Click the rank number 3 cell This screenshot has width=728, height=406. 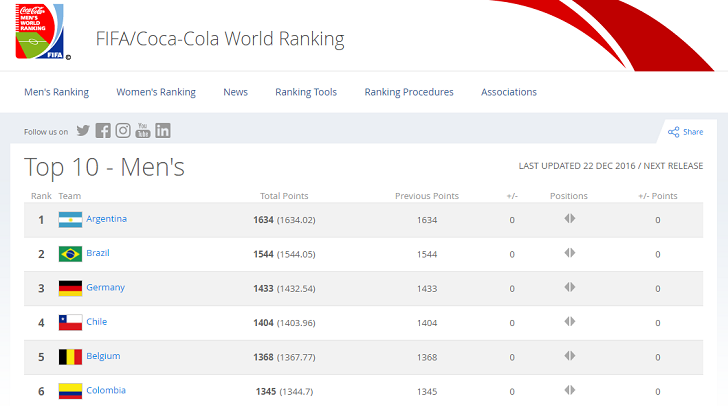[41, 288]
